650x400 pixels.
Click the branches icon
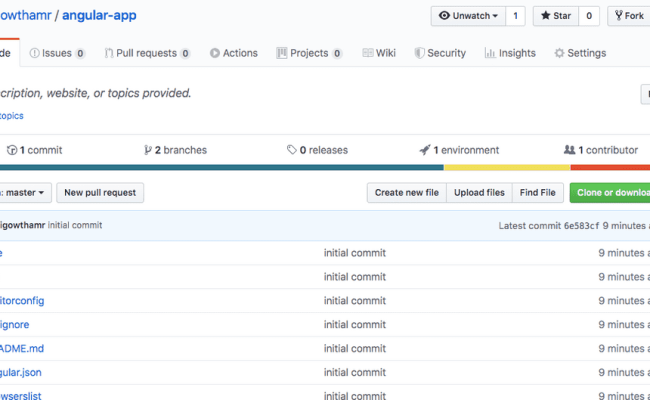(148, 150)
